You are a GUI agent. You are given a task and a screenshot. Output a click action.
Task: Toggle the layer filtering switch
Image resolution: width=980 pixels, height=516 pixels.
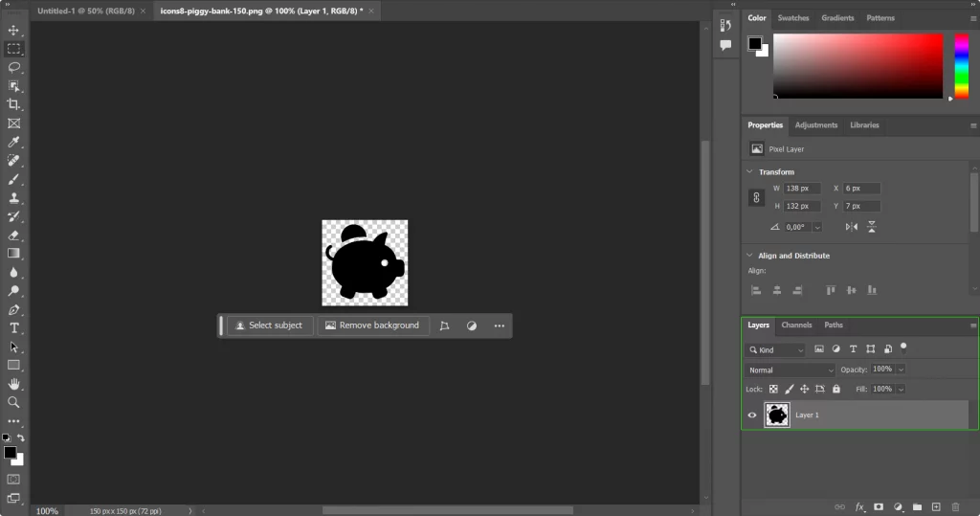(903, 348)
